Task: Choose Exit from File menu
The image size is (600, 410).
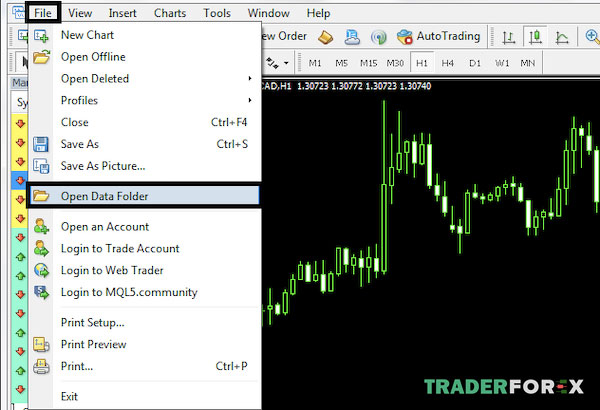Action: (x=145, y=396)
